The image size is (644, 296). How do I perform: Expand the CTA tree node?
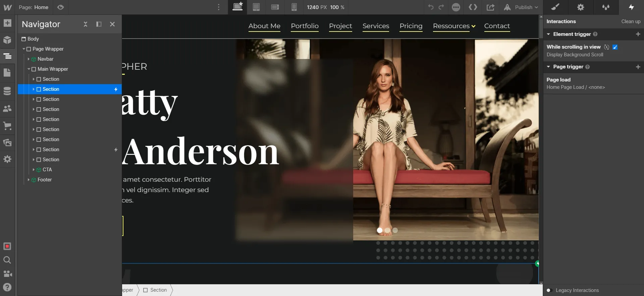pos(34,170)
